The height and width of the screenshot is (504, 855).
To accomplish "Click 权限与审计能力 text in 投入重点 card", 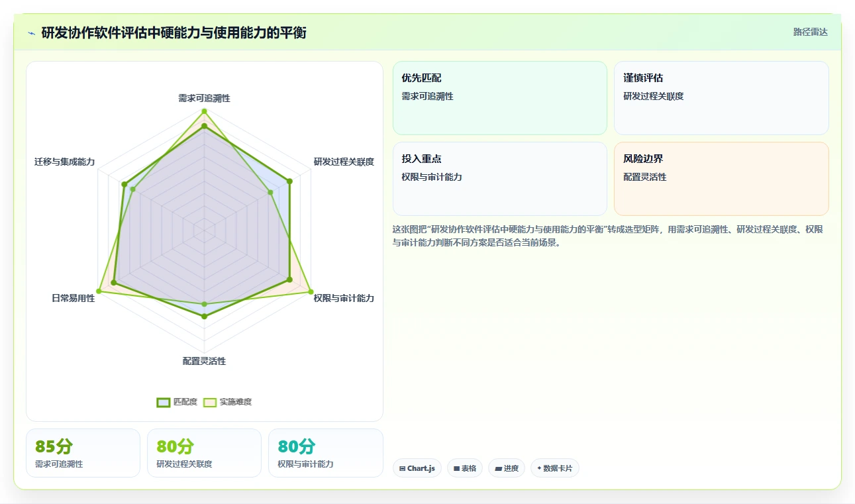I will pyautogui.click(x=432, y=177).
